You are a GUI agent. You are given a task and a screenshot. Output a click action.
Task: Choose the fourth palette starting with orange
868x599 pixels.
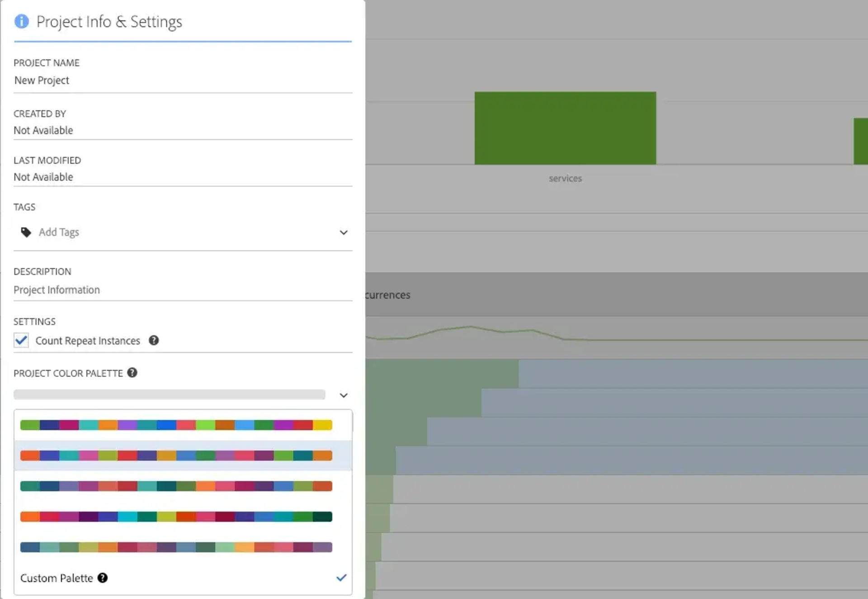tap(176, 517)
